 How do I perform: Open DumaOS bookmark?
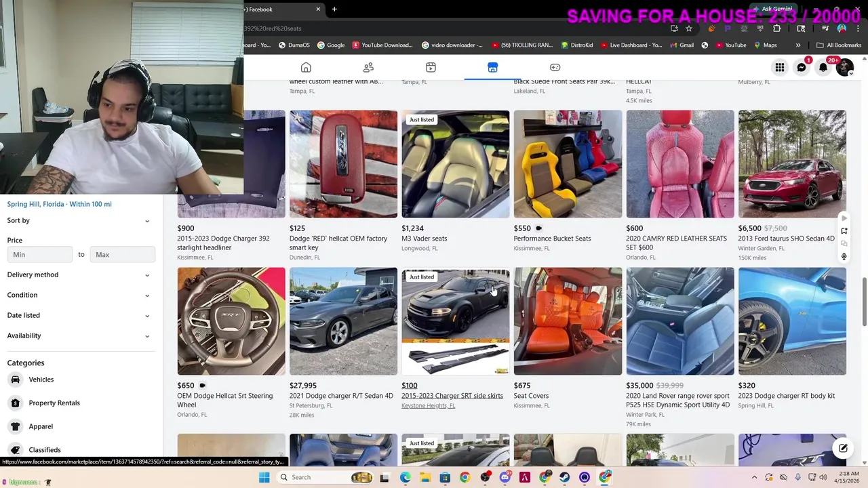pos(294,45)
